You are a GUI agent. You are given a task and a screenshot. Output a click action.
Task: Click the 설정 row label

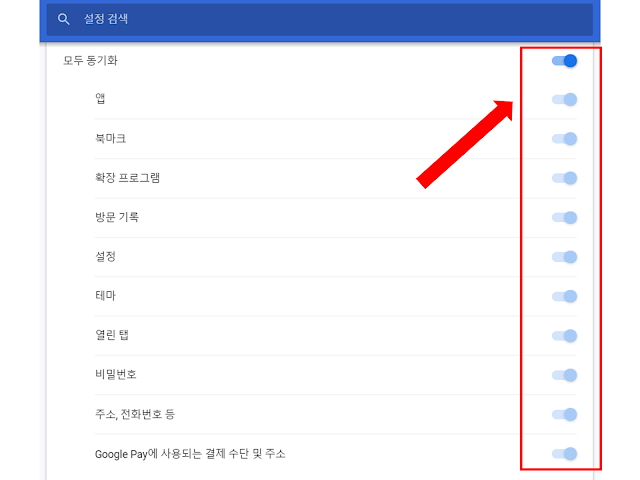click(x=105, y=257)
